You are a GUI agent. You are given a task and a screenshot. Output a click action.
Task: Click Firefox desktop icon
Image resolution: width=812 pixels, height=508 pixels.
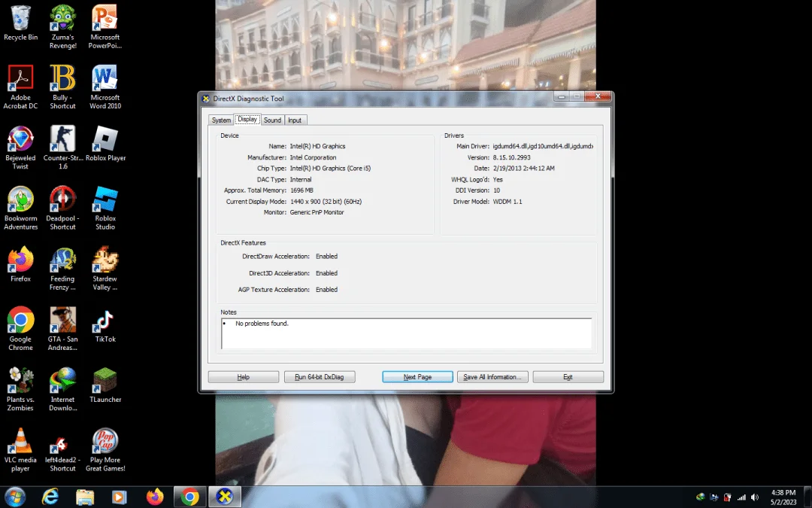click(x=21, y=264)
